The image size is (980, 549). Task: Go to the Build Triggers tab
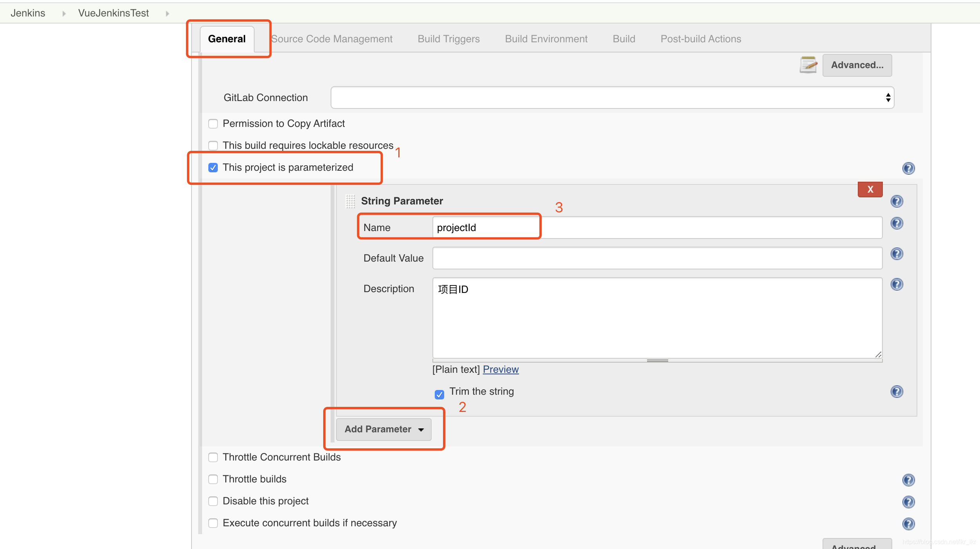point(448,39)
